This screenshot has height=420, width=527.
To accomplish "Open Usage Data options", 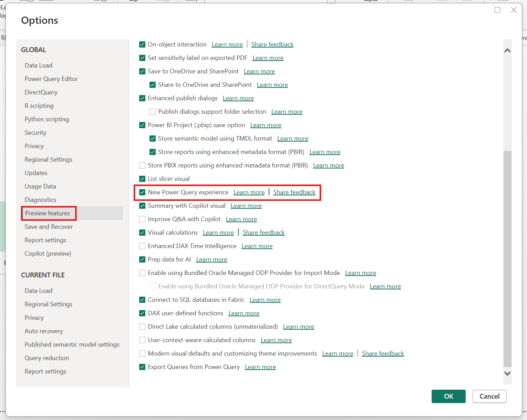I will pyautogui.click(x=40, y=186).
